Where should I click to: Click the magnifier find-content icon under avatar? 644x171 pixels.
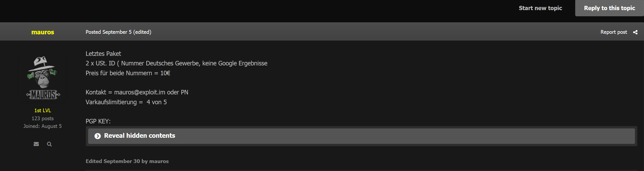coord(49,144)
